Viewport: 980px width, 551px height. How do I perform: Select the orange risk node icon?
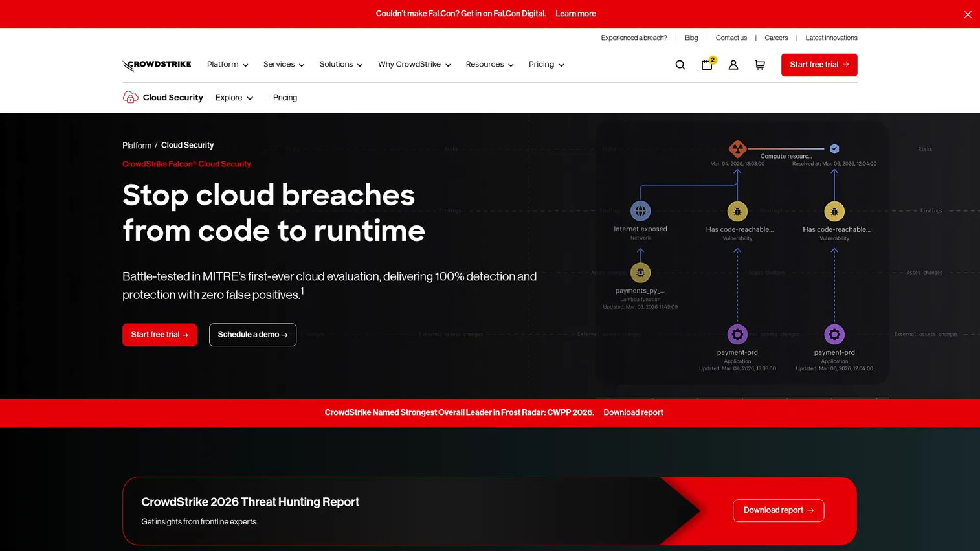(x=737, y=148)
